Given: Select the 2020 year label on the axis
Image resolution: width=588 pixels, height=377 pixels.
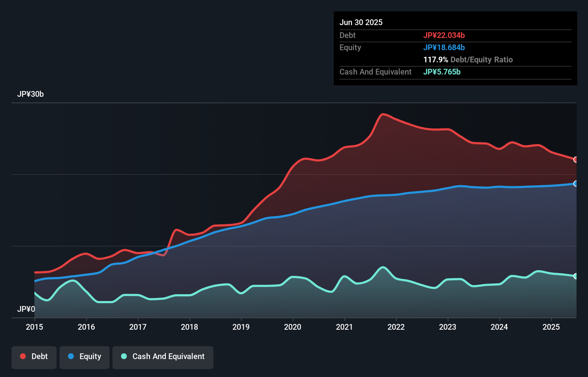Looking at the screenshot, I should [293, 327].
